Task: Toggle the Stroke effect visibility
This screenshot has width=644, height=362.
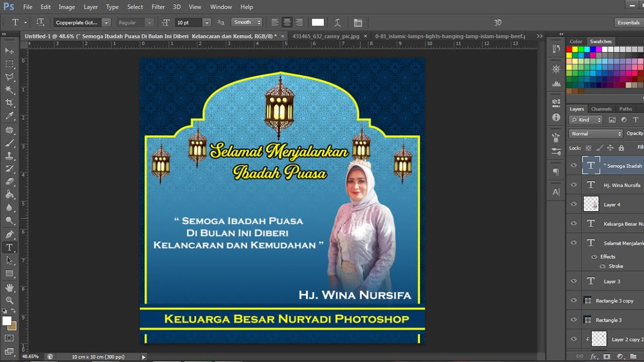Action: point(602,266)
